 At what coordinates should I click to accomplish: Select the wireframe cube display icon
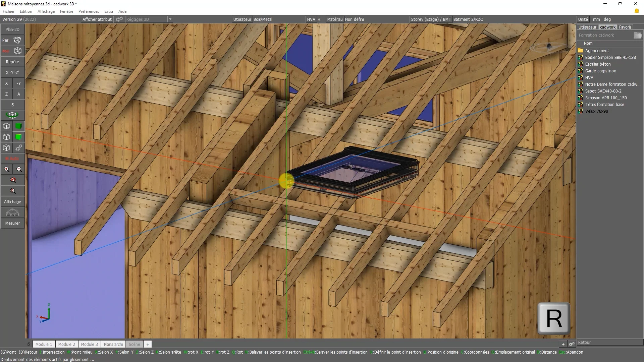[6, 126]
